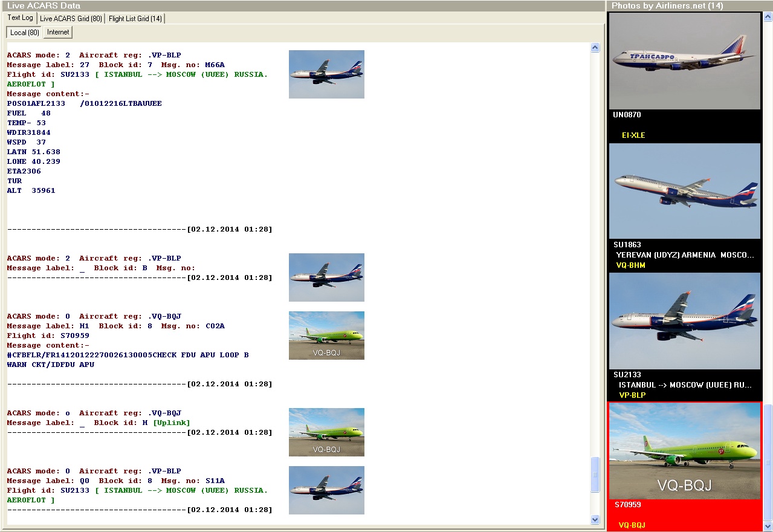Click the SU2133 label in photos panel

627,375
